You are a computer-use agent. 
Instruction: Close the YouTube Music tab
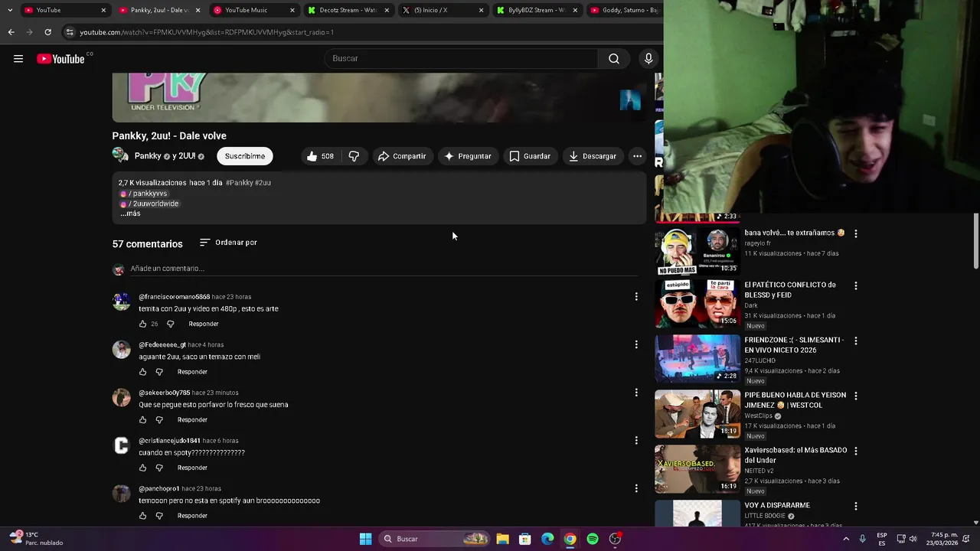(x=292, y=10)
